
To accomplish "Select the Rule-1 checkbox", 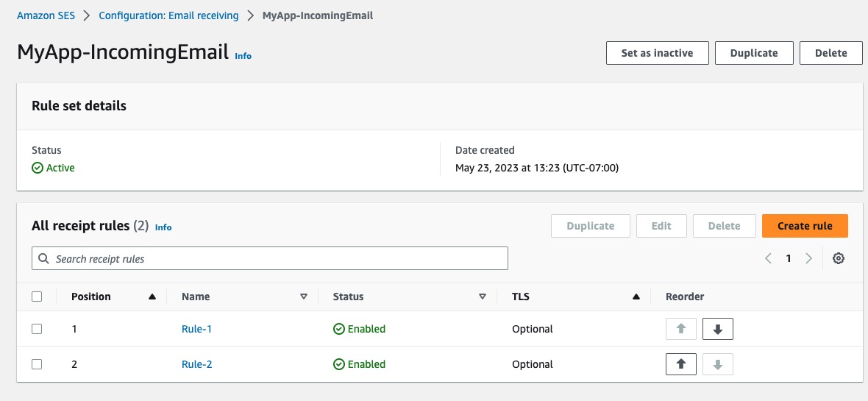I will coord(37,329).
